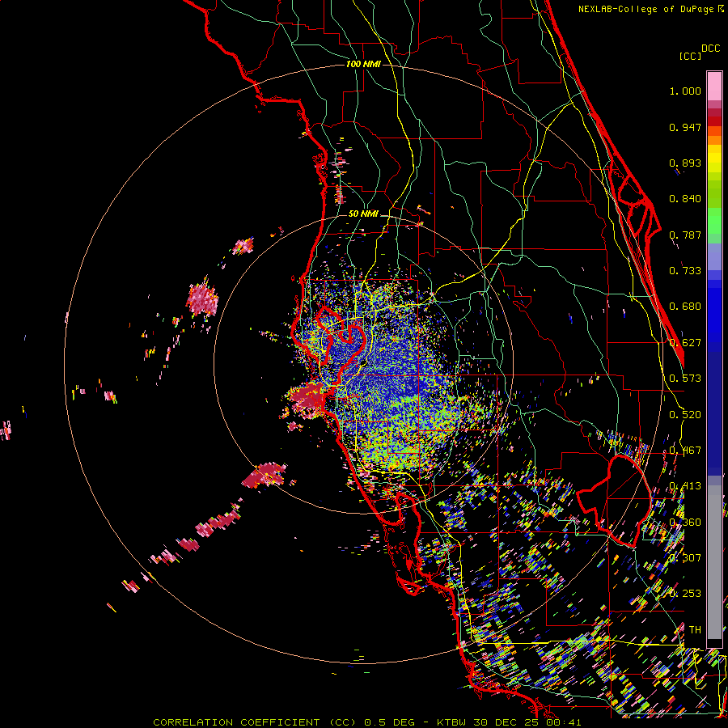728x728 pixels.
Task: Select the 0.680 legend value
Action: pos(685,307)
